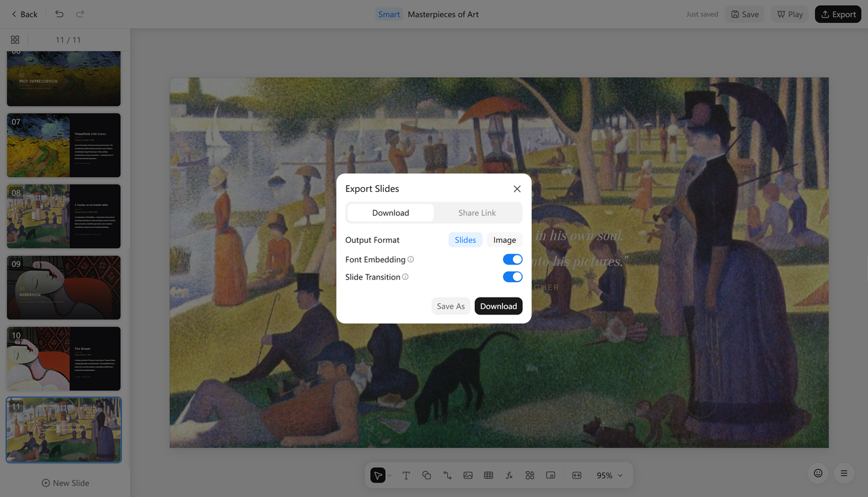Click Save As in the export dialog
Viewport: 868px width, 497px height.
coord(451,306)
